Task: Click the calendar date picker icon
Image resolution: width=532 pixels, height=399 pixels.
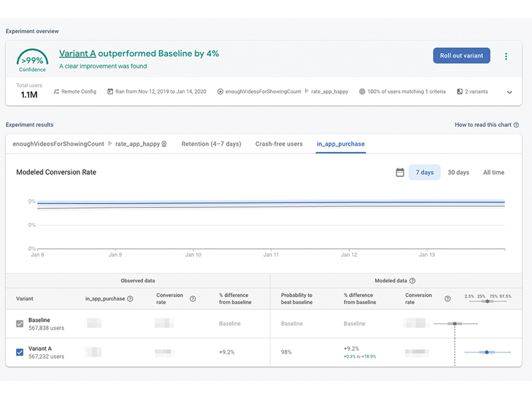Action: (400, 172)
